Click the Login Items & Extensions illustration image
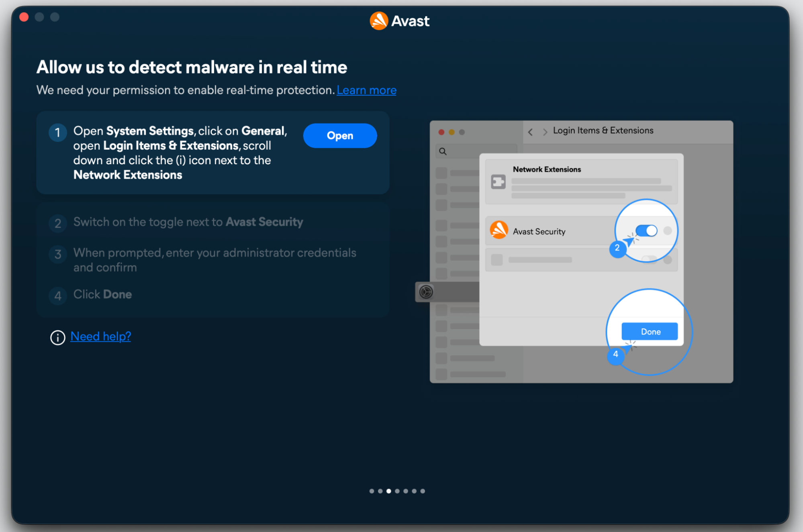Image resolution: width=803 pixels, height=532 pixels. pos(574,252)
